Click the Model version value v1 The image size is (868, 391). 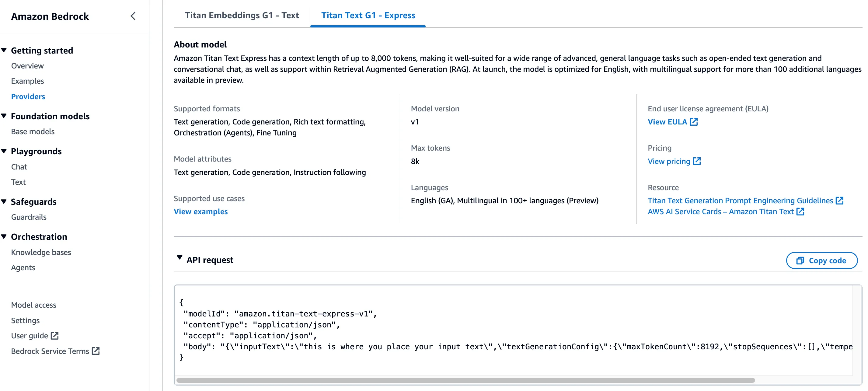(414, 122)
